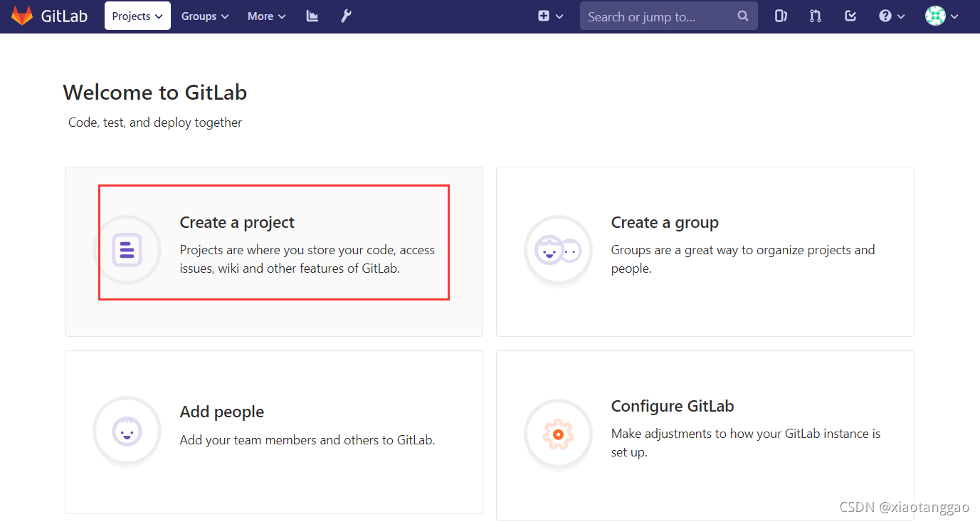Click the Help question mark icon
980x522 pixels.
pos(885,16)
